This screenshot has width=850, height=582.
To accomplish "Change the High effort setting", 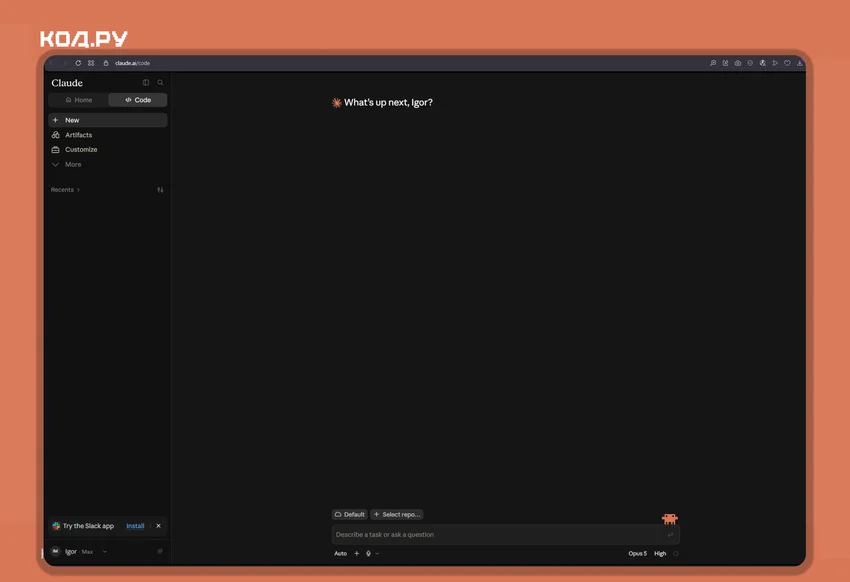I will point(660,553).
